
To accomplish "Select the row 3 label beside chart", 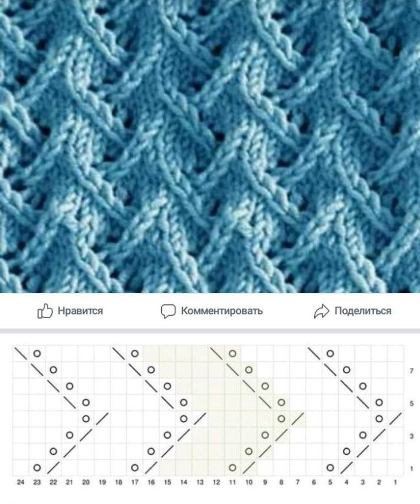I will coord(412,436).
